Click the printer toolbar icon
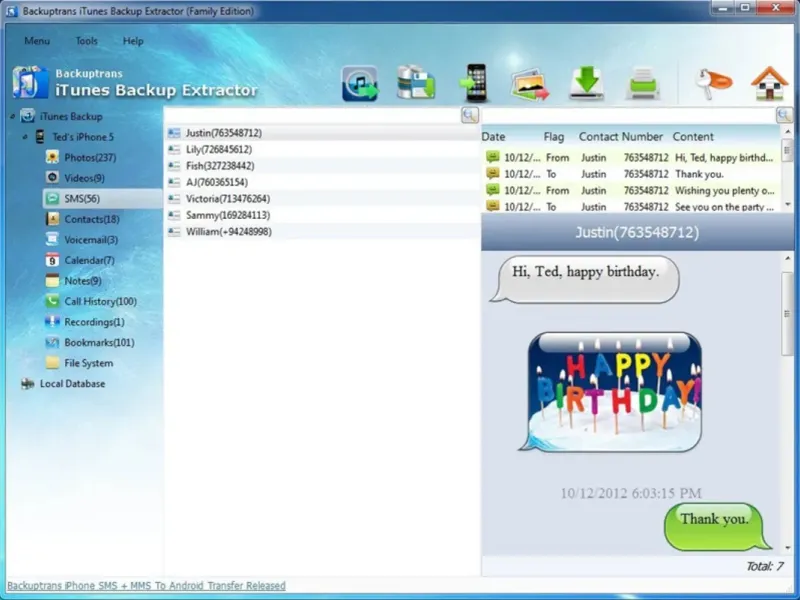This screenshot has width=800, height=600. [x=643, y=84]
